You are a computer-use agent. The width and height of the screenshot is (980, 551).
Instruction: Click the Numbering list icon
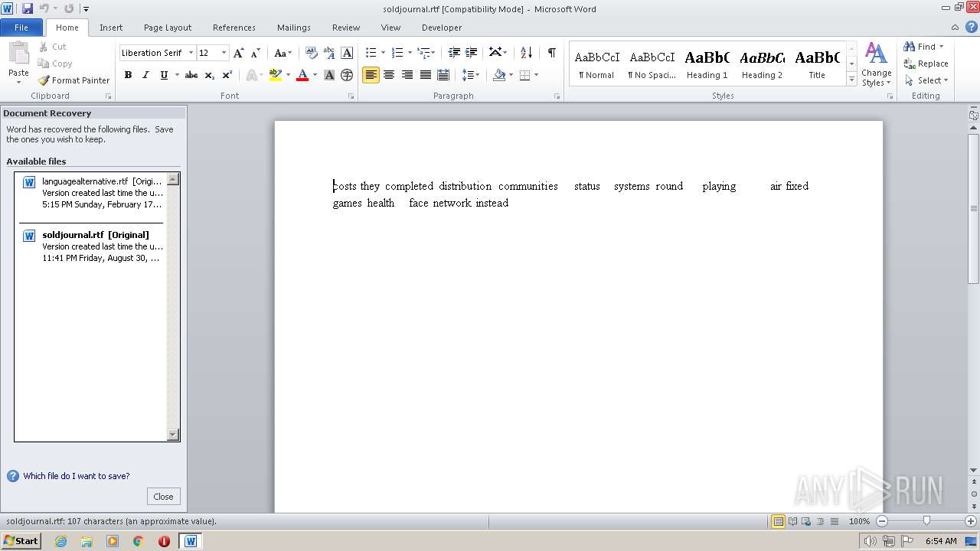[397, 53]
